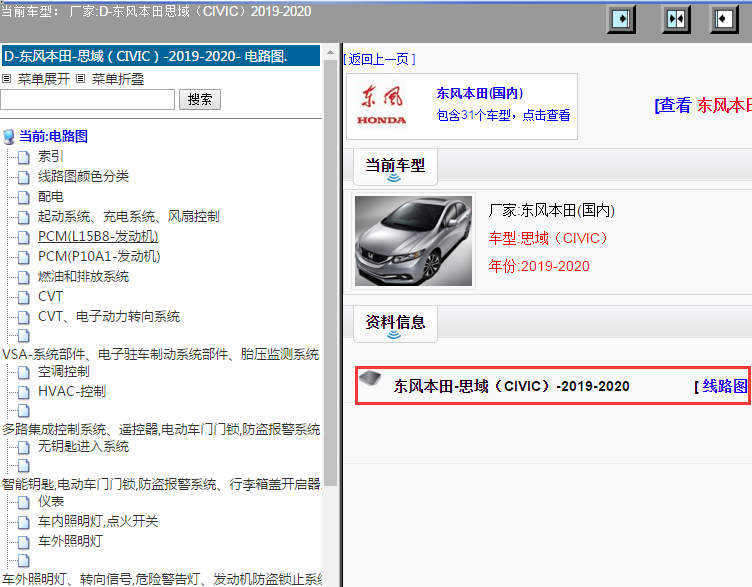
Task: Click the 当前:电路图 root node icon
Action: pos(9,137)
